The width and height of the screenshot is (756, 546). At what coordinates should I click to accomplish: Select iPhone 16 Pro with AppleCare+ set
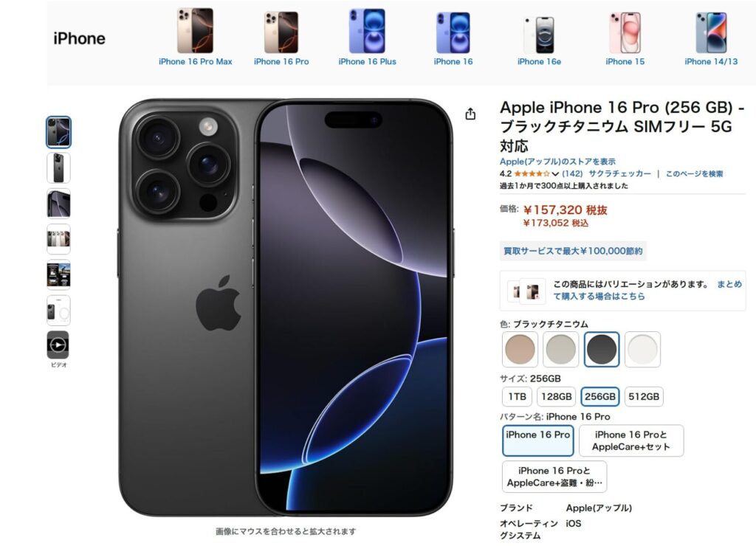click(x=631, y=440)
